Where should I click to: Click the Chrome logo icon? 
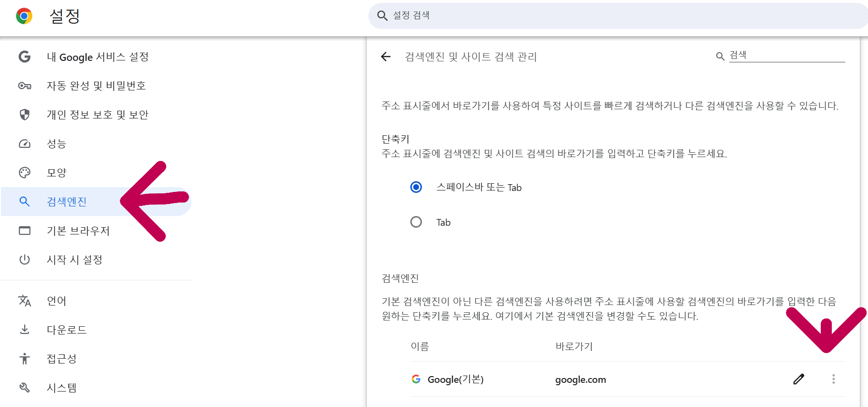tap(24, 16)
